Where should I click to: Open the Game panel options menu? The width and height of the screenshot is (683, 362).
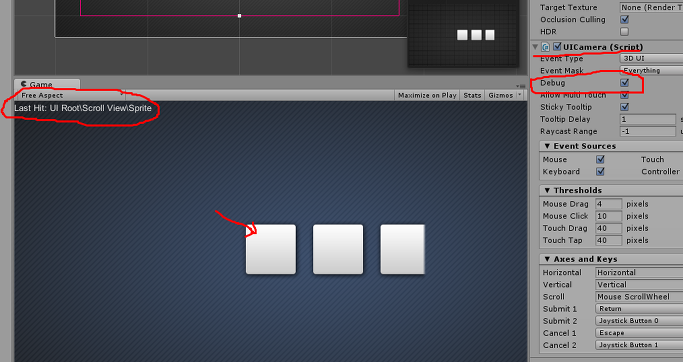pyautogui.click(x=520, y=86)
